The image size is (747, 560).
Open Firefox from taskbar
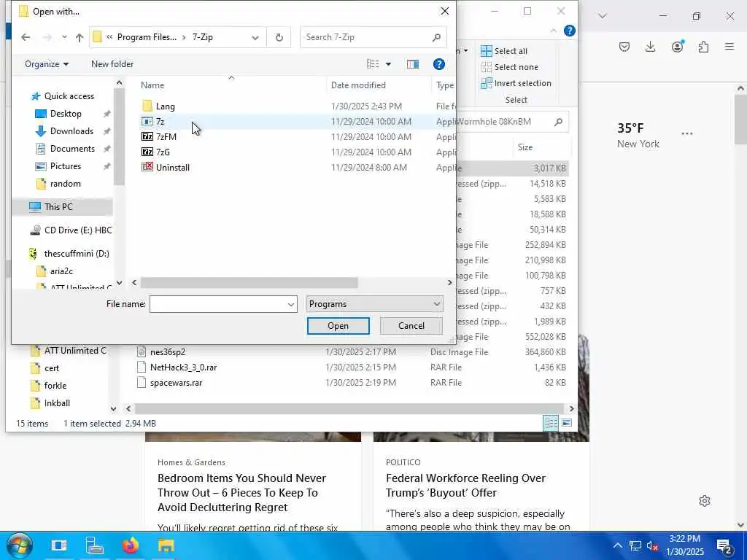(x=131, y=545)
